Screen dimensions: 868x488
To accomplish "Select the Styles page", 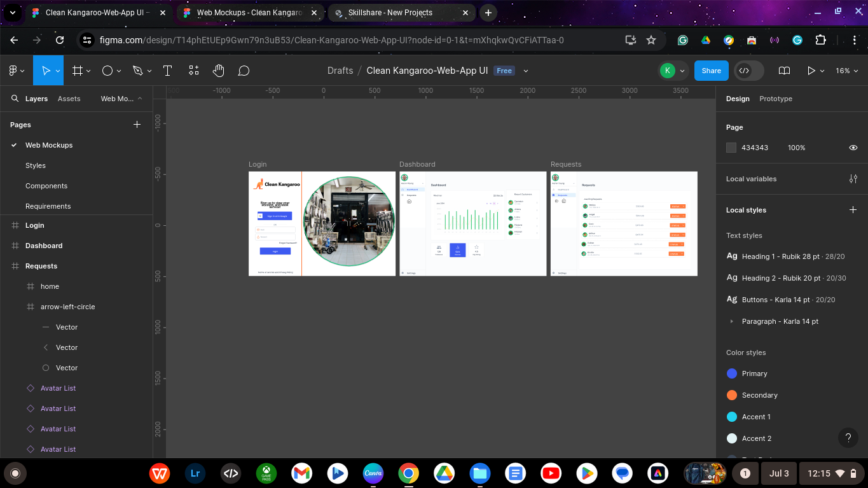I will pyautogui.click(x=36, y=165).
